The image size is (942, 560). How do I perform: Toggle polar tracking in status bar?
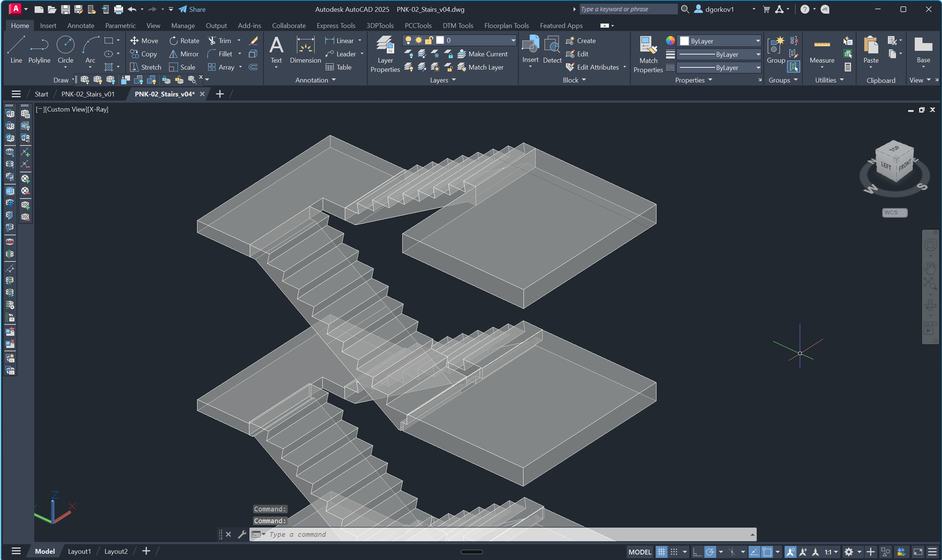click(710, 552)
